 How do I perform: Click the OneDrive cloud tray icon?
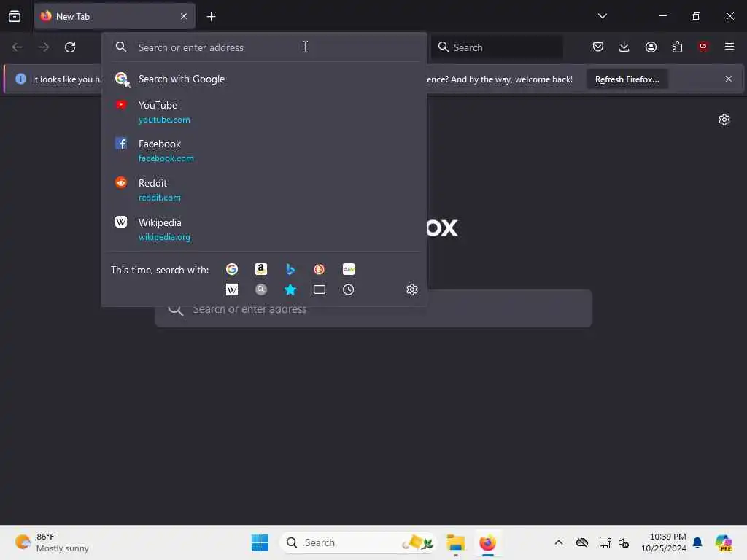(x=581, y=542)
